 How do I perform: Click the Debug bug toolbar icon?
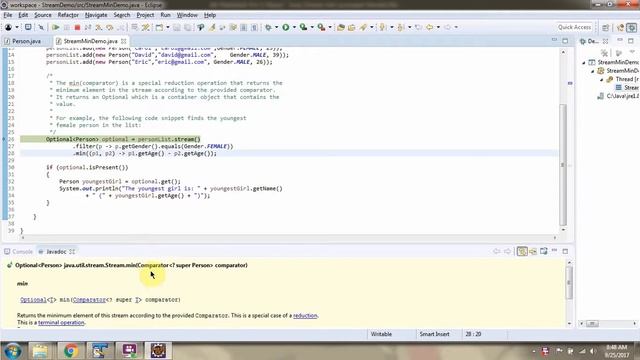(268, 27)
